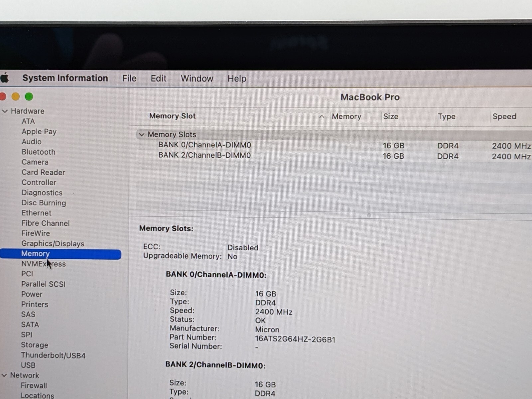Select Apple Pay in the sidebar
Screen dimensions: 532x399
(39, 132)
